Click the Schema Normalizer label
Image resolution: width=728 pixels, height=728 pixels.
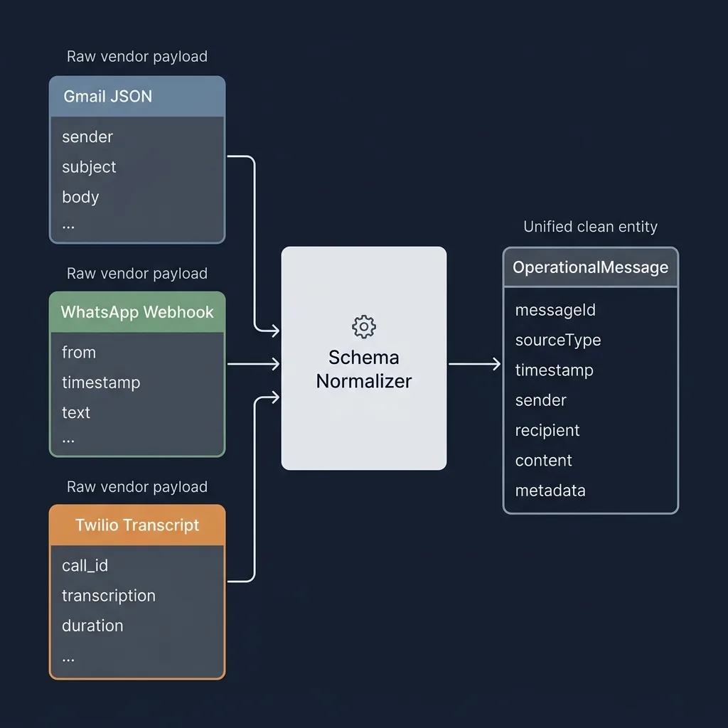[x=364, y=369]
